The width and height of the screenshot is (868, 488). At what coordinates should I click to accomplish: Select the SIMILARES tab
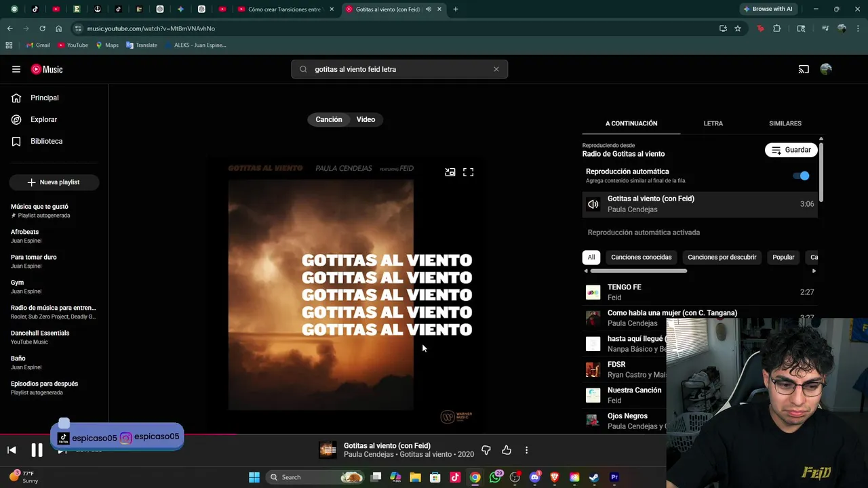pyautogui.click(x=785, y=123)
